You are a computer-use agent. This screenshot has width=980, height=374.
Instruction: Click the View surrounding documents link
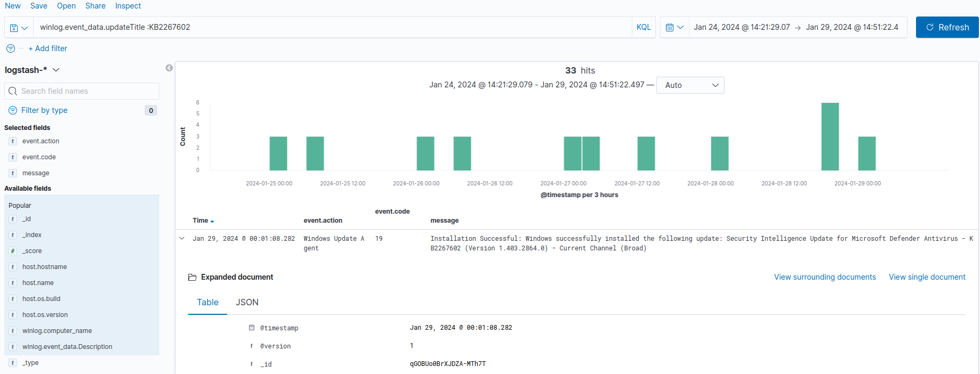pos(825,277)
